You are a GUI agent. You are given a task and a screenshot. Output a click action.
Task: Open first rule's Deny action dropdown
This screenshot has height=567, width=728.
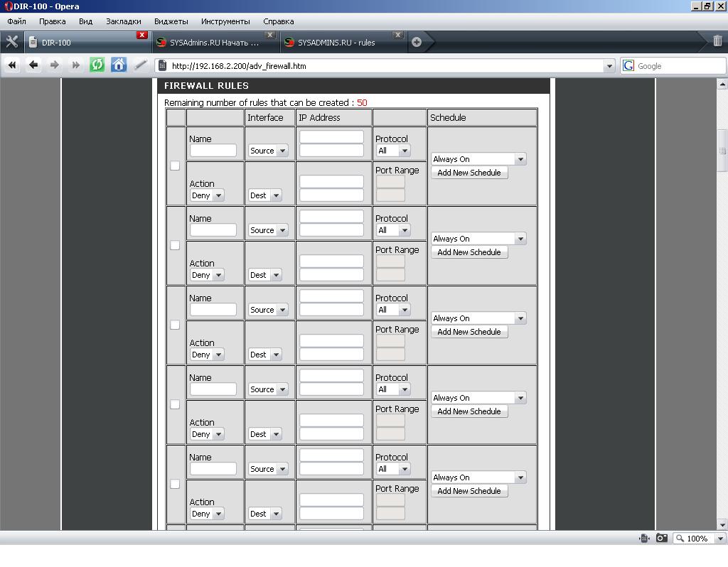[x=207, y=195]
